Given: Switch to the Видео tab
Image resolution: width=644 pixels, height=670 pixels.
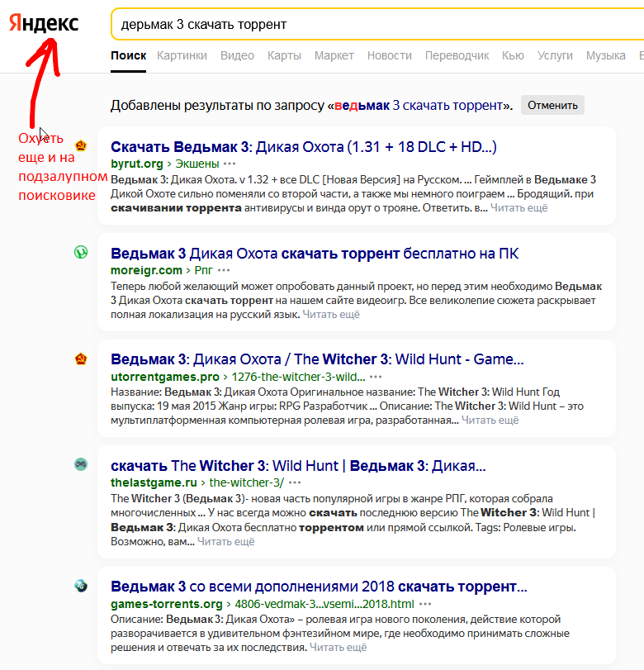Looking at the screenshot, I should (x=238, y=55).
